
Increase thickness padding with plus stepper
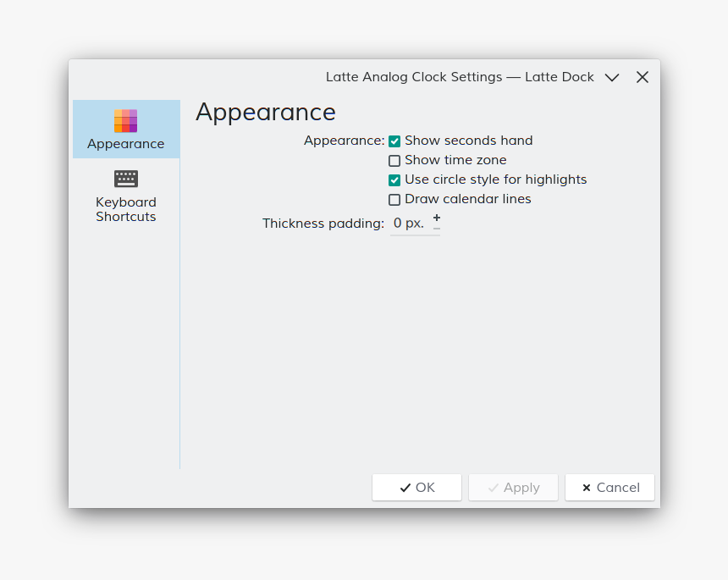(437, 218)
